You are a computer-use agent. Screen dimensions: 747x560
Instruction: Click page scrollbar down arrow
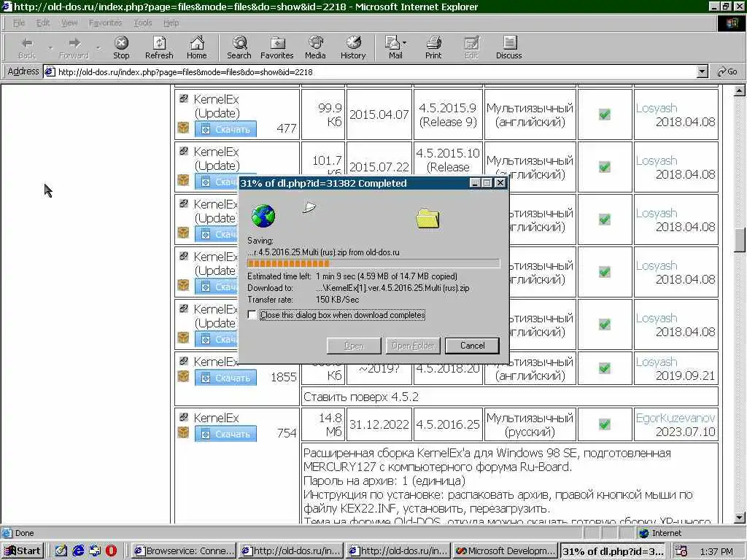(740, 518)
